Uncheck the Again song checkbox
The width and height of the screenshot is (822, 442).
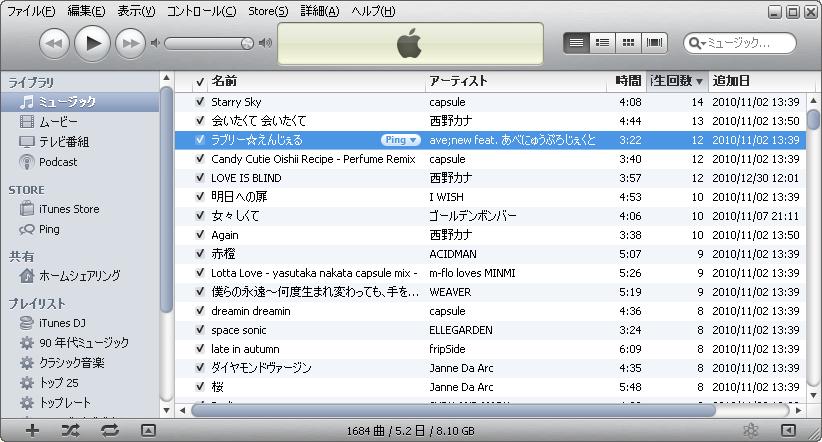(200, 235)
